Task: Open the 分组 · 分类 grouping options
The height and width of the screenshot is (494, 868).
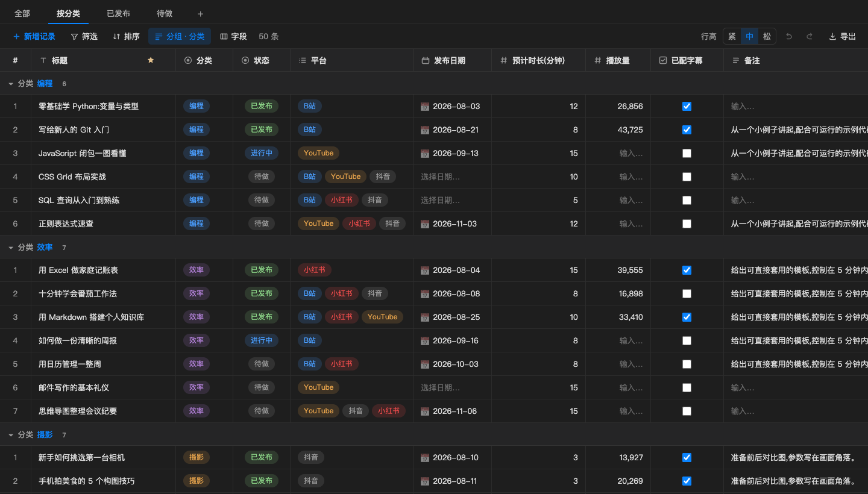Action: [x=180, y=37]
